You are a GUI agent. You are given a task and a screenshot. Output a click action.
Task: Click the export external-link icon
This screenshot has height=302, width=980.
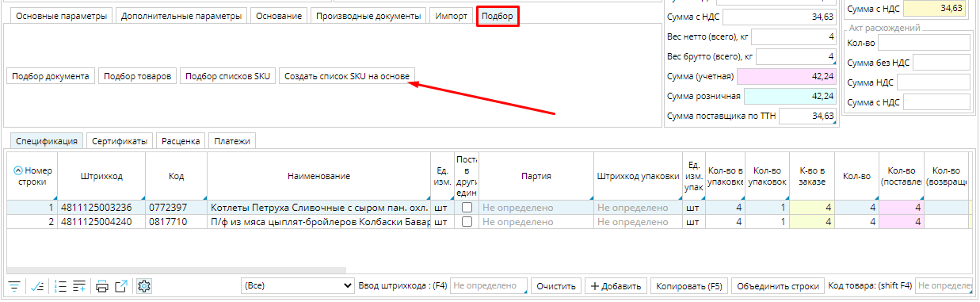[121, 286]
